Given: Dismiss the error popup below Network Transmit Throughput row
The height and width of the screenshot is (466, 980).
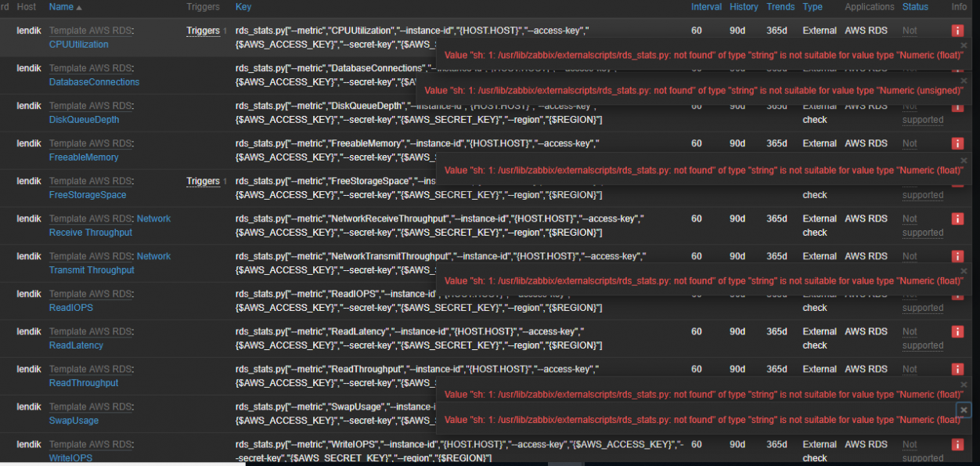Looking at the screenshot, I should 964,271.
